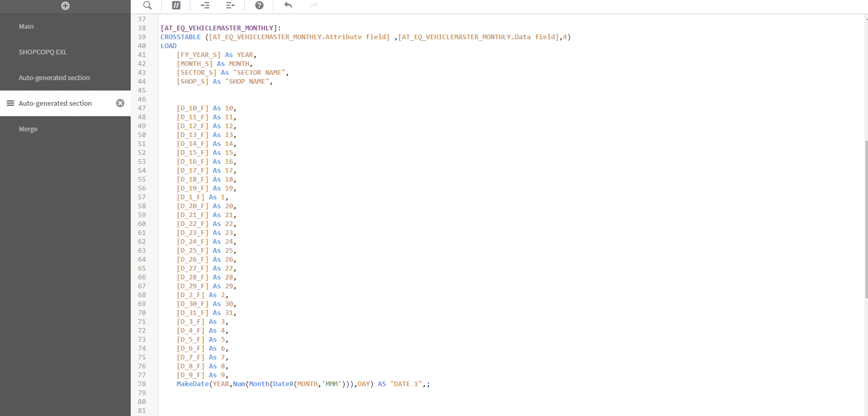Click the [D_20_F] field name
868x416 pixels.
(x=192, y=206)
